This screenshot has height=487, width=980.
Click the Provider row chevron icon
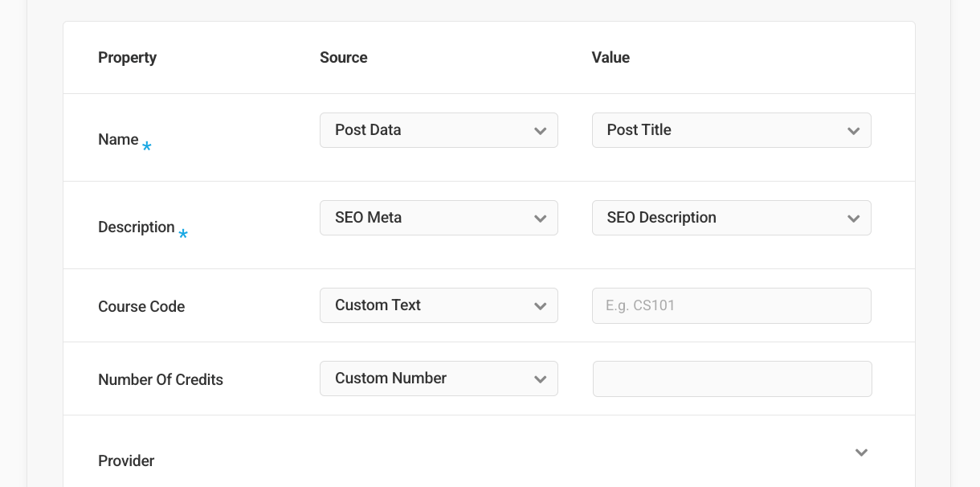860,452
